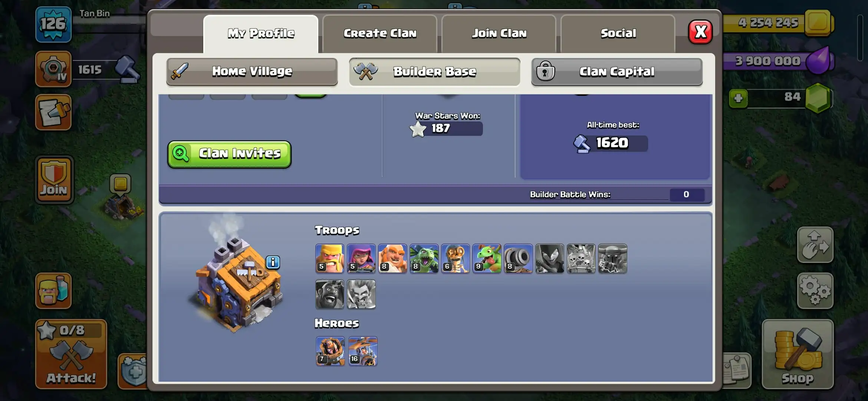Open the game settings gears
Image resolution: width=868 pixels, height=401 pixels.
click(815, 291)
